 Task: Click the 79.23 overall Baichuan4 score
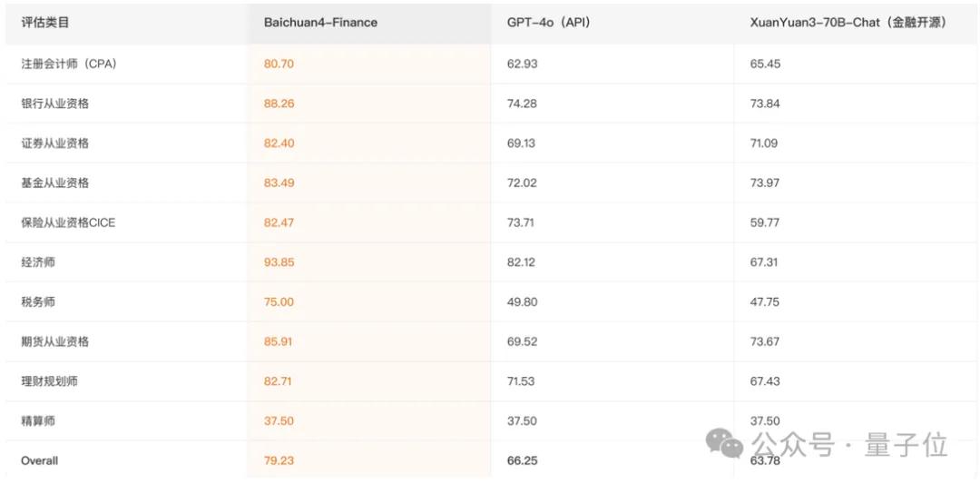tap(279, 460)
